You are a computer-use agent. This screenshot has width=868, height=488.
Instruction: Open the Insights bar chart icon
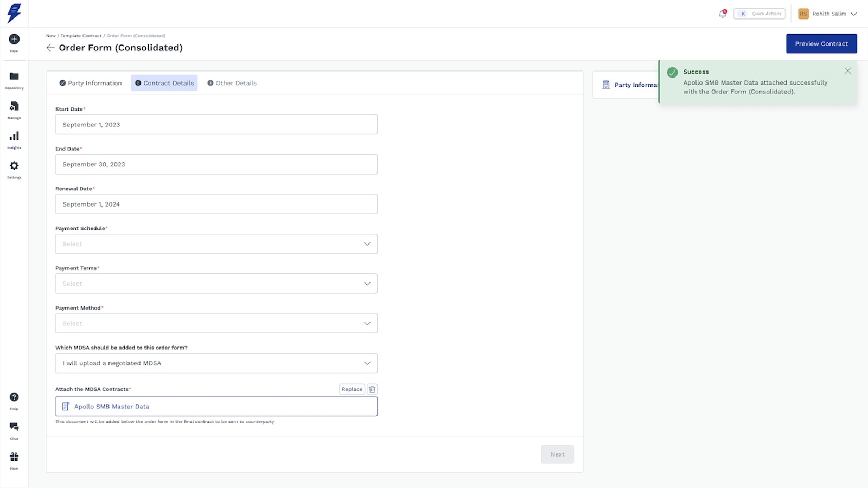[x=14, y=136]
